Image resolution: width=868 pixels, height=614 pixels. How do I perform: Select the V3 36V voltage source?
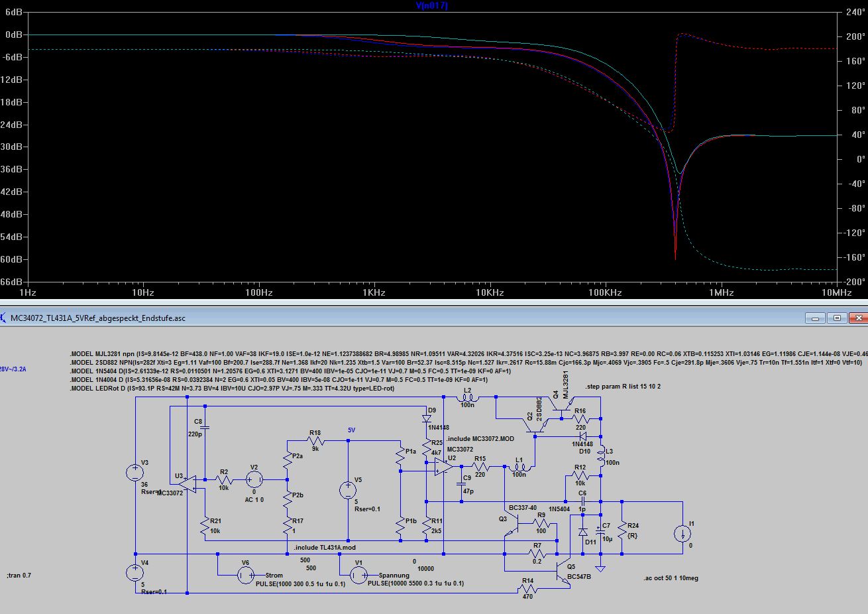point(135,473)
